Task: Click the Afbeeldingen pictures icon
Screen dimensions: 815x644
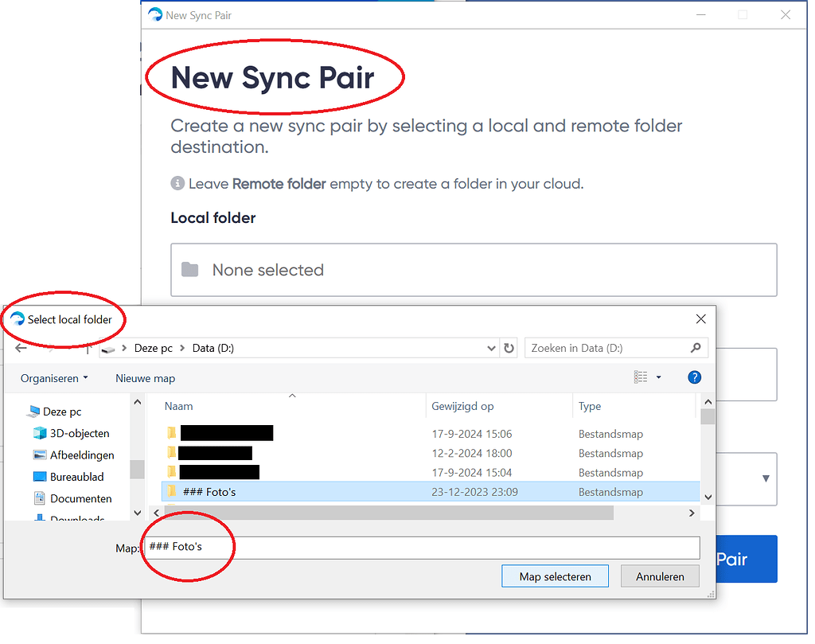Action: tap(40, 455)
